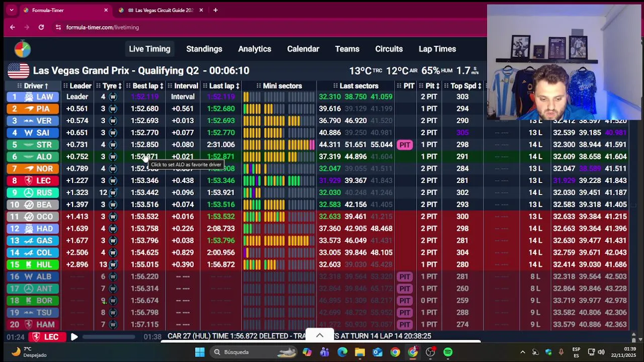Click the Interval column header
644x362 pixels.
[x=183, y=86]
